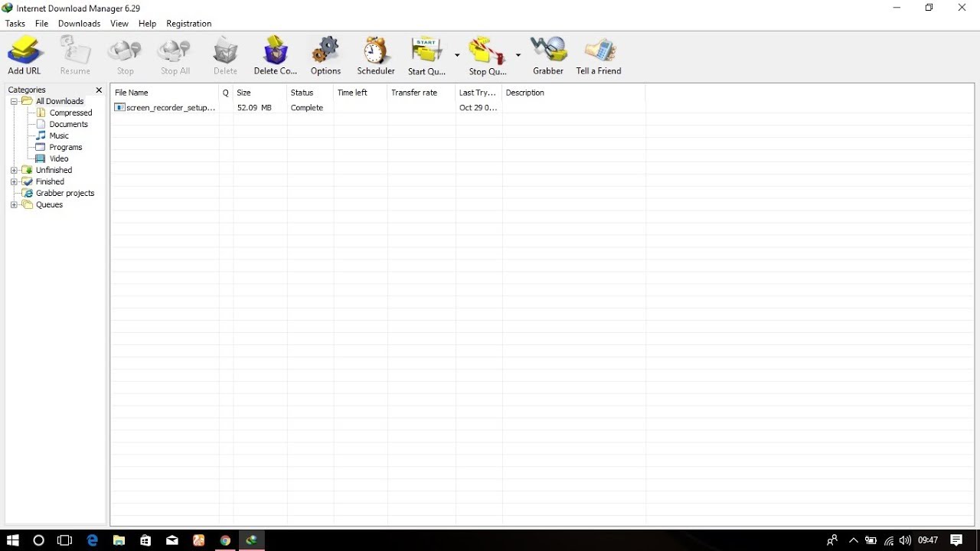Open the Store from the taskbar
Viewport: 980px width, 551px height.
[145, 540]
